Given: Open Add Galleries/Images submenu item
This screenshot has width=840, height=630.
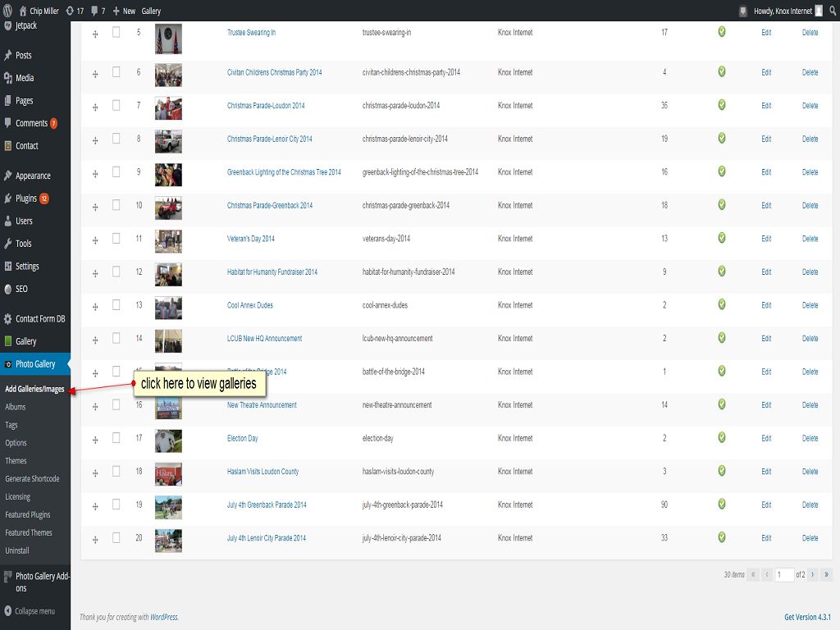Looking at the screenshot, I should point(34,389).
